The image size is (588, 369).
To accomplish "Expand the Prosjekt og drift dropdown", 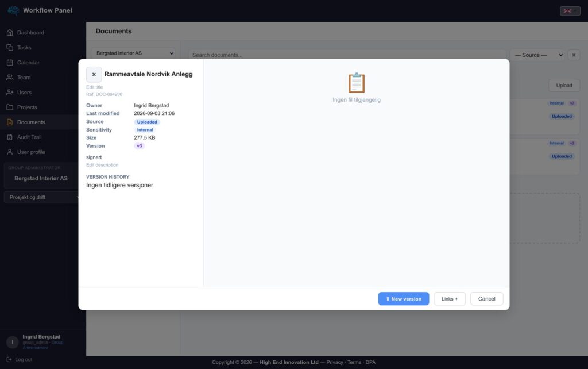I will (x=42, y=197).
